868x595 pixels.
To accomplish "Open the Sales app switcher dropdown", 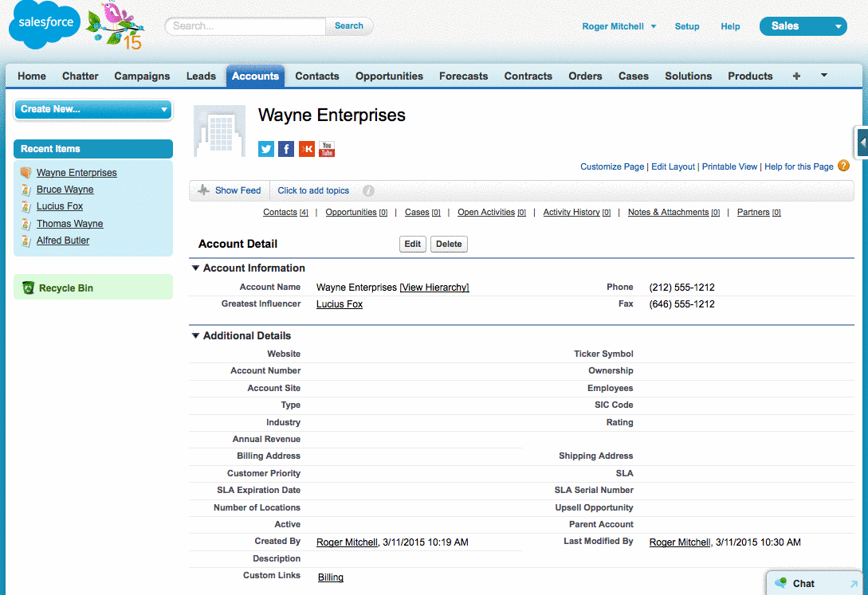I will 803,26.
